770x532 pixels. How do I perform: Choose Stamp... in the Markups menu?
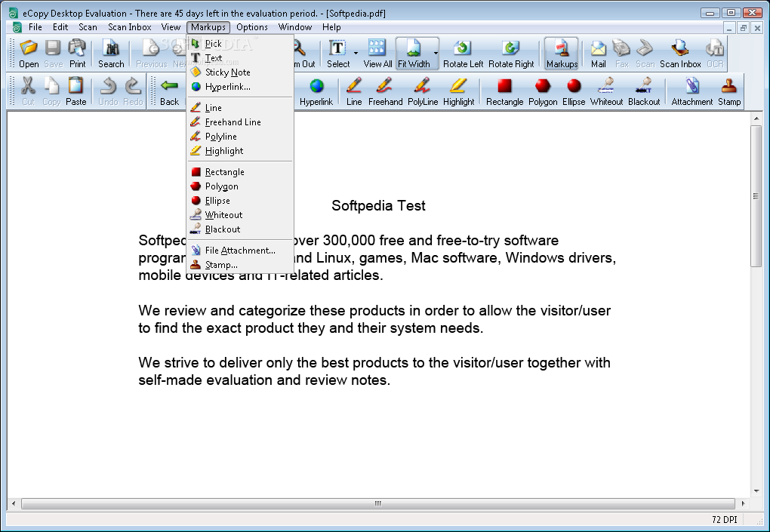pyautogui.click(x=240, y=265)
